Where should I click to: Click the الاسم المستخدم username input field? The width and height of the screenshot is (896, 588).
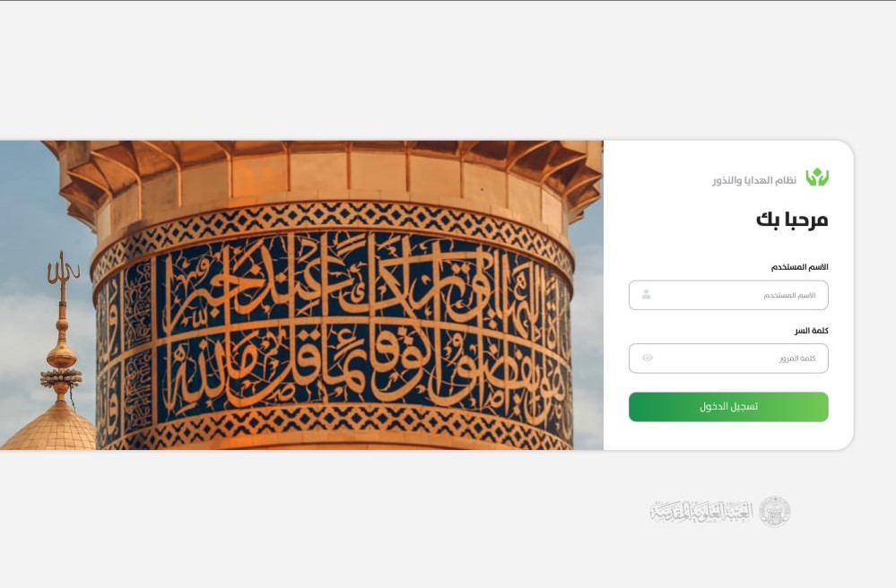click(x=728, y=295)
